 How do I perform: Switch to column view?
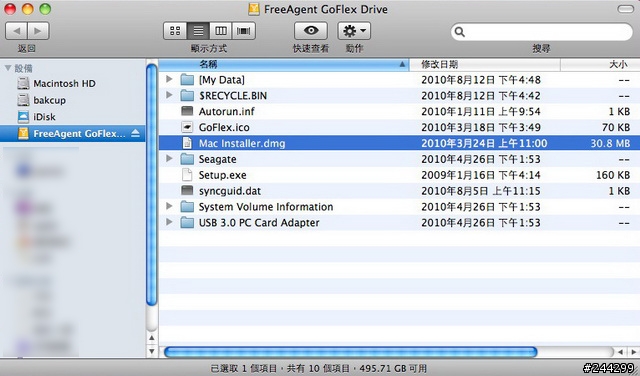(x=221, y=31)
